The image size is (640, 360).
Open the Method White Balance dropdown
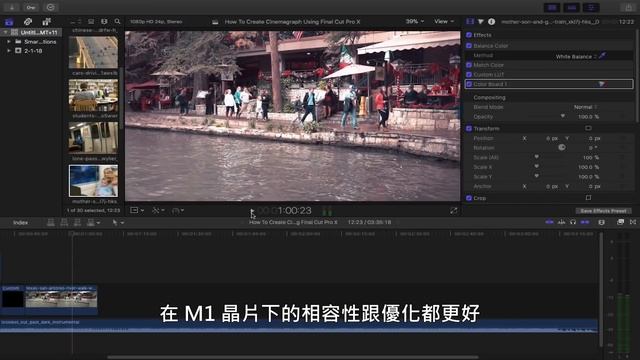pyautogui.click(x=576, y=56)
